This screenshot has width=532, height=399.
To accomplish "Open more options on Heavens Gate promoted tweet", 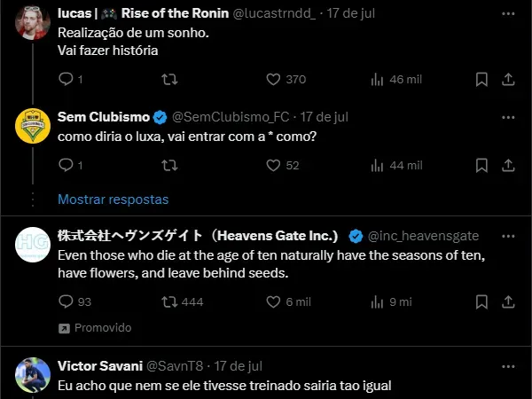I will click(508, 236).
